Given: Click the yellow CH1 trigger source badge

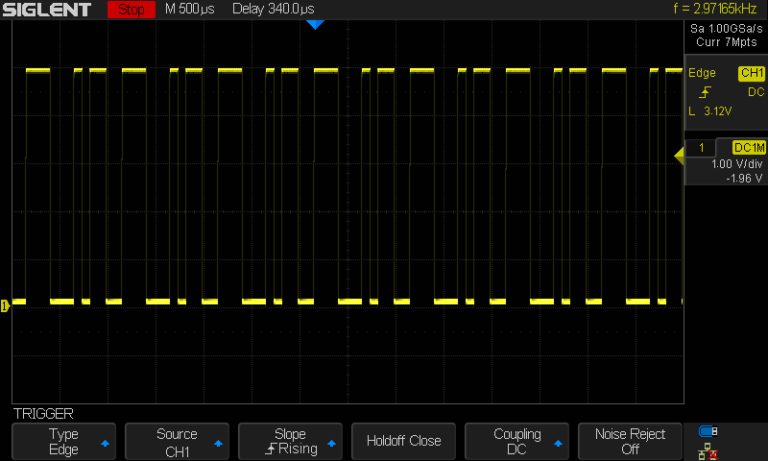Looking at the screenshot, I should click(750, 74).
